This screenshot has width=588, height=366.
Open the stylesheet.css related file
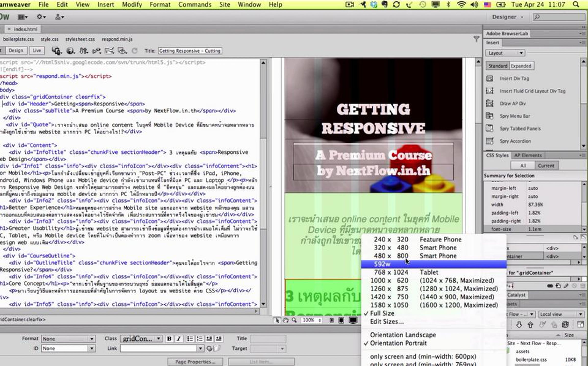80,39
